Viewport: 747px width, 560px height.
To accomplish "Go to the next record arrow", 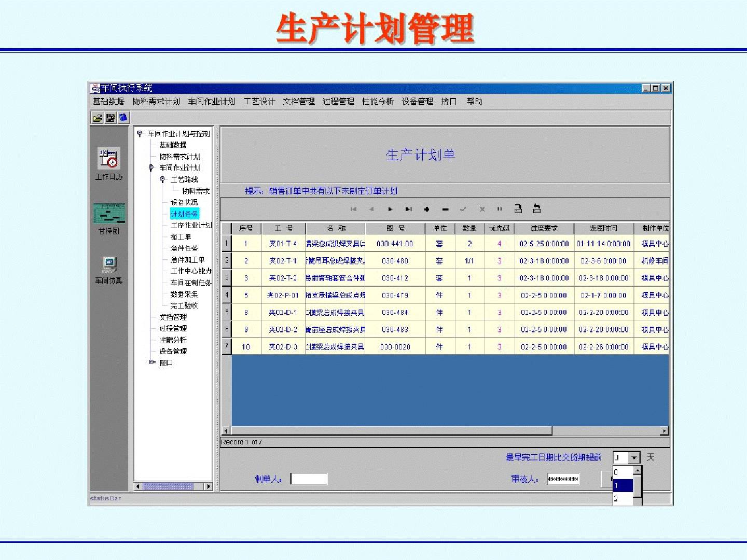I will point(390,209).
